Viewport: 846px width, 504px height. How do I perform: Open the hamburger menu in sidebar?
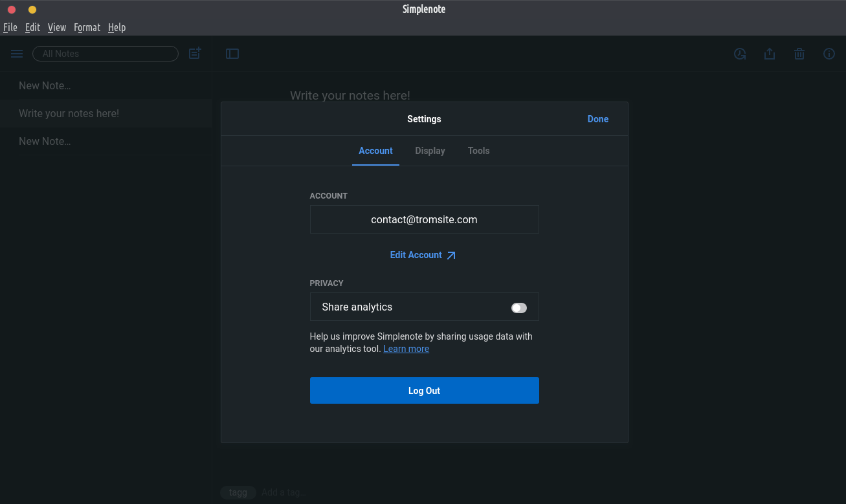pos(17,54)
